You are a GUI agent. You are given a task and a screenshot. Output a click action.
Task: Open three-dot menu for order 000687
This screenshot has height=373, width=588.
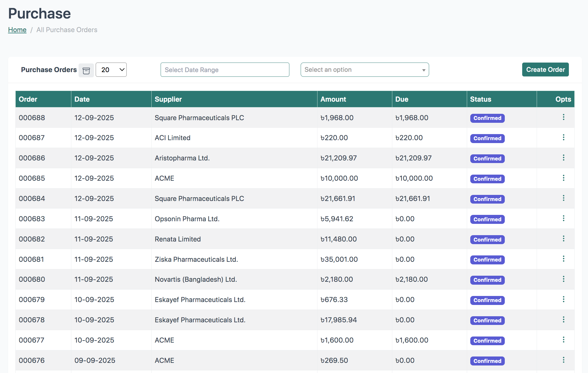coord(563,138)
